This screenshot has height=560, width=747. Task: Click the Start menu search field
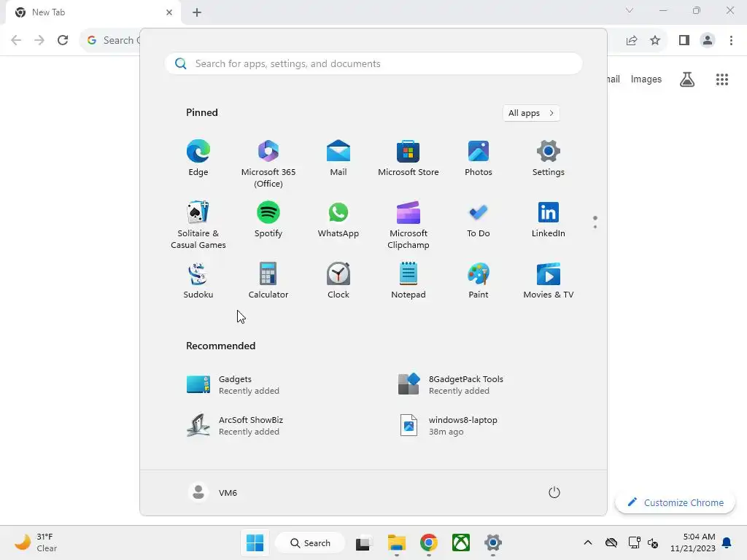(373, 64)
